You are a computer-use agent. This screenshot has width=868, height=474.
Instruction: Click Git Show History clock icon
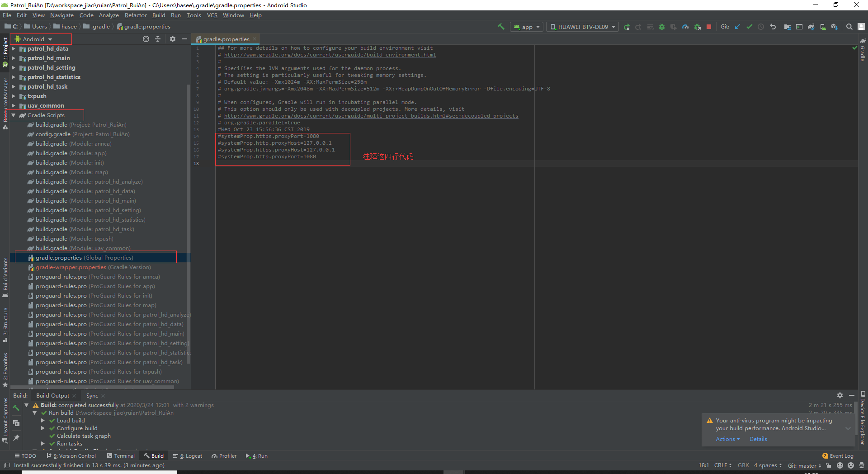point(761,27)
